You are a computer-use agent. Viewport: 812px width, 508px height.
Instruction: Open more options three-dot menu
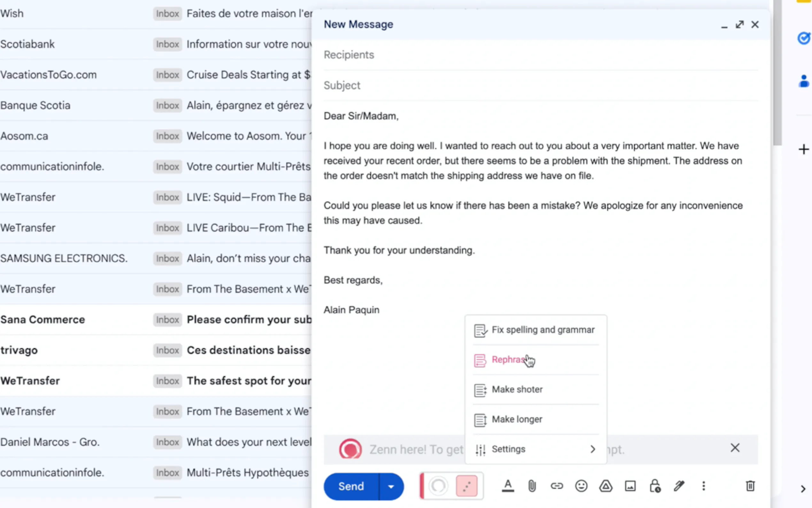704,486
